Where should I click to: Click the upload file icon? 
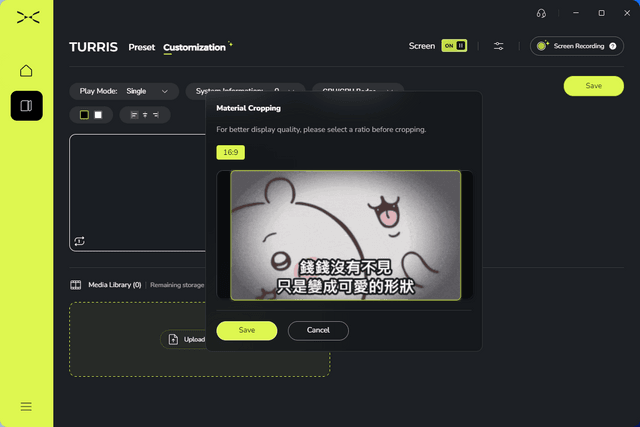[x=173, y=339]
